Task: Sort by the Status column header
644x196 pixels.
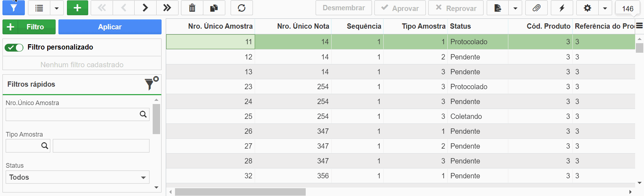Action: click(461, 26)
